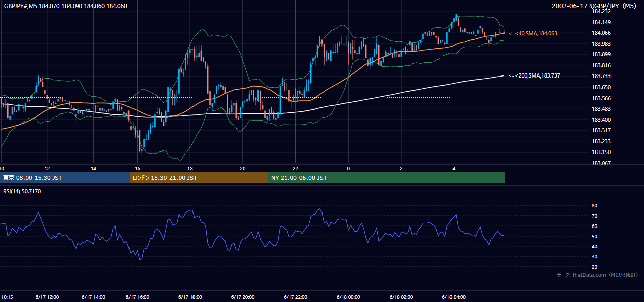Select hour 18 on the price chart axis
Viewport: 644px width, 302px height.
click(190, 168)
